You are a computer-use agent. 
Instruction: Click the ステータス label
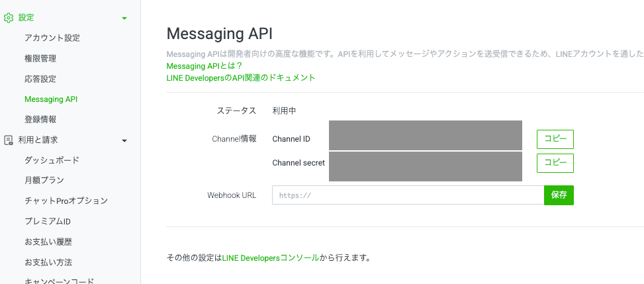tap(236, 111)
